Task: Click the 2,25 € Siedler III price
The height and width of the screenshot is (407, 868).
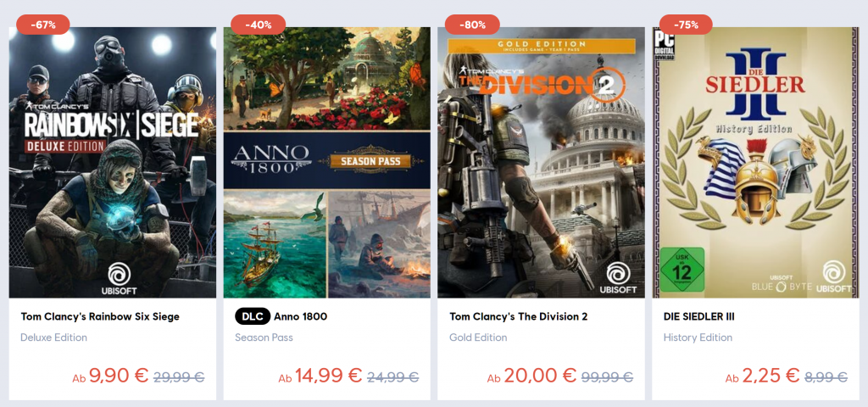Action: (x=770, y=376)
